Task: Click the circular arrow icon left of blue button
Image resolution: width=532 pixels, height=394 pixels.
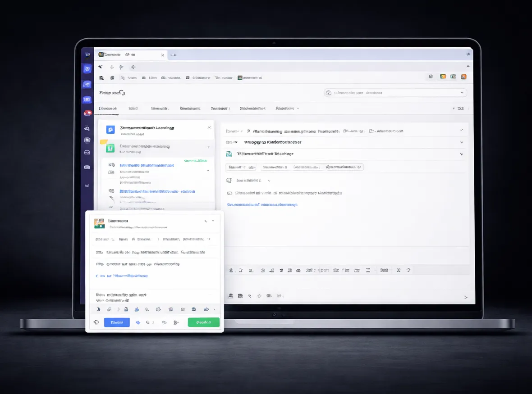Action: point(96,322)
